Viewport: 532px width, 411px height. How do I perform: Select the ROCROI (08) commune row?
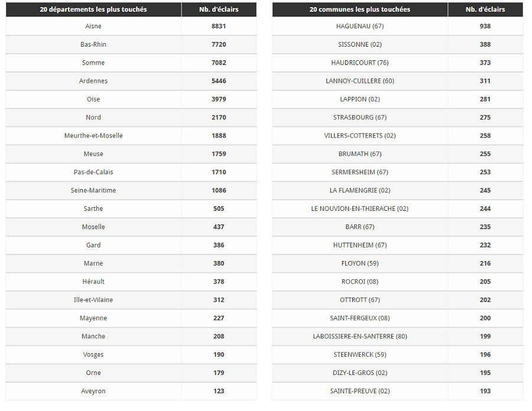[398, 282]
